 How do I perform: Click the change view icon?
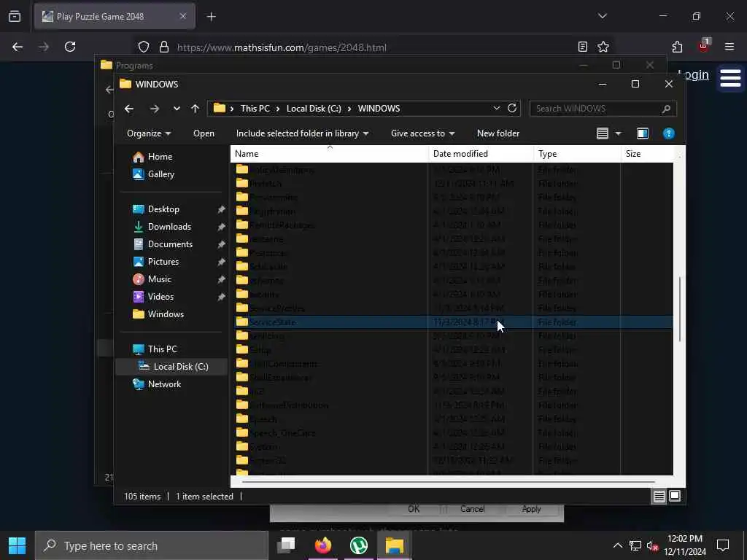602,133
